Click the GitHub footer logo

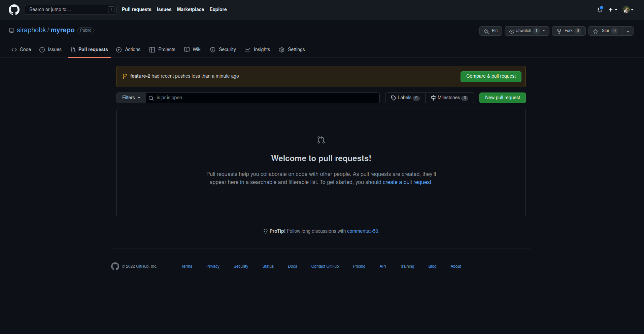click(115, 266)
